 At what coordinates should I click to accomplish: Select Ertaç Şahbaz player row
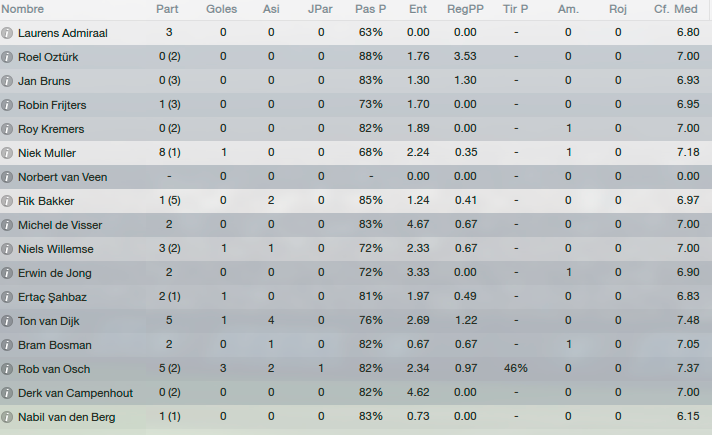[356, 297]
